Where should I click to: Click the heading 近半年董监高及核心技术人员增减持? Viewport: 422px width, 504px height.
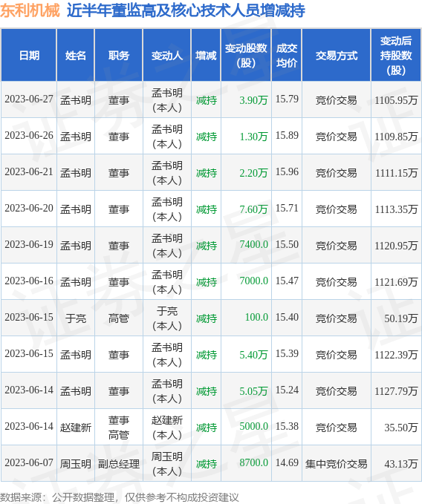186,10
